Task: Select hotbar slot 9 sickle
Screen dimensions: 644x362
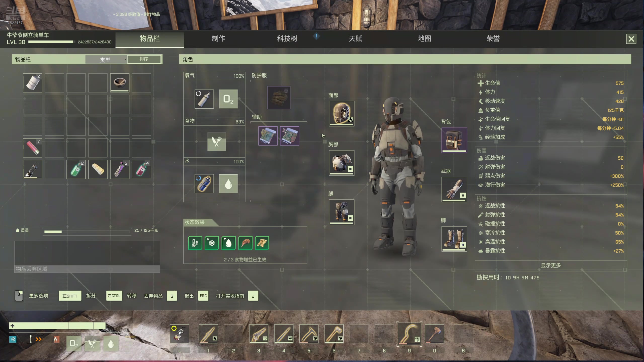Action: click(409, 334)
